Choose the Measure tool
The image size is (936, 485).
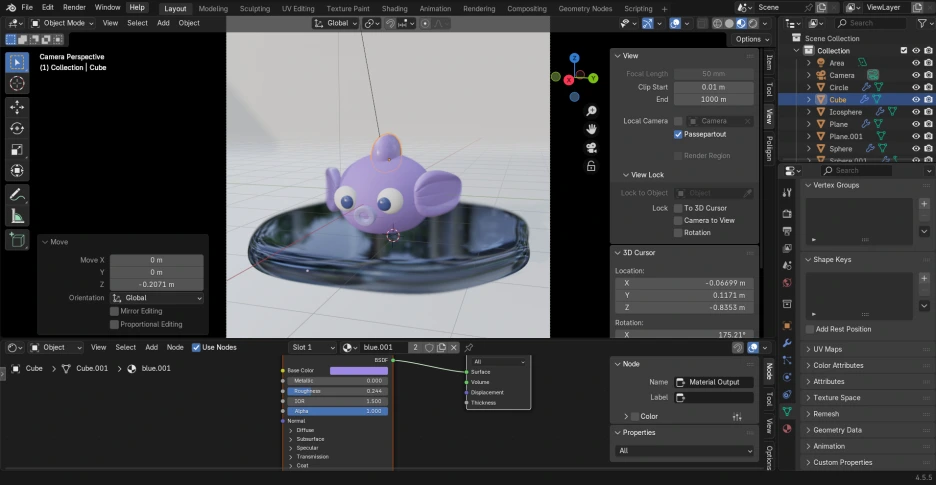click(x=17, y=215)
